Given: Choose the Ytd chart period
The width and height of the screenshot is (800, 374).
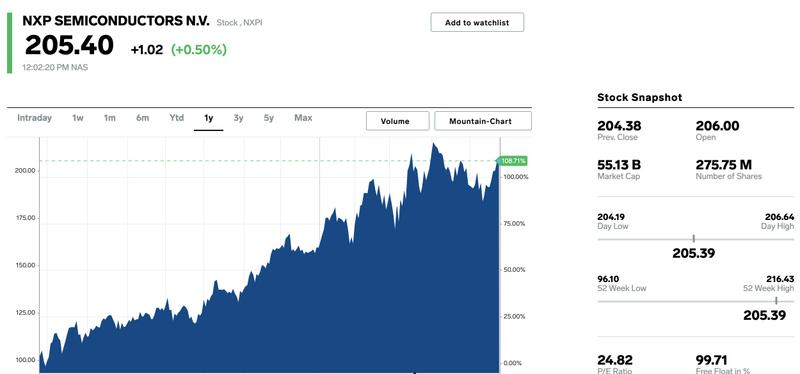Looking at the screenshot, I should point(177,118).
